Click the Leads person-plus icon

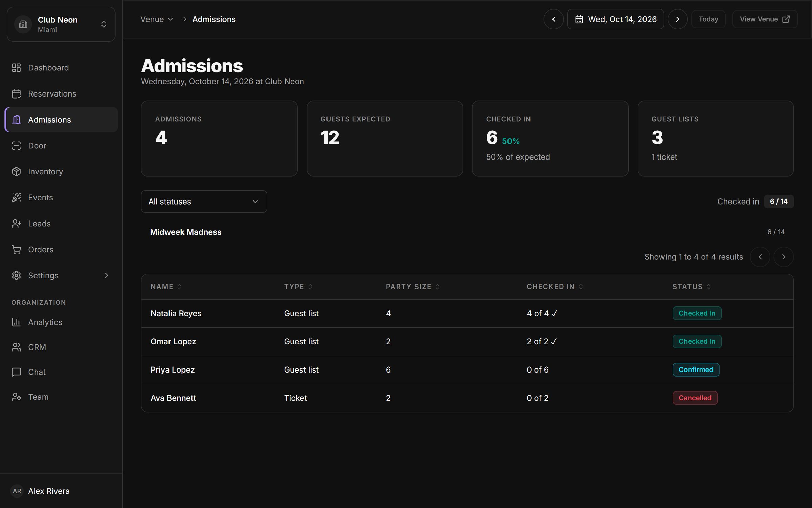point(16,224)
